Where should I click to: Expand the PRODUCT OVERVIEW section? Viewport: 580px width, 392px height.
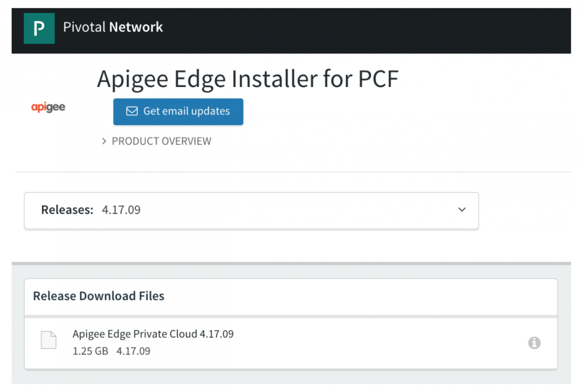point(161,141)
